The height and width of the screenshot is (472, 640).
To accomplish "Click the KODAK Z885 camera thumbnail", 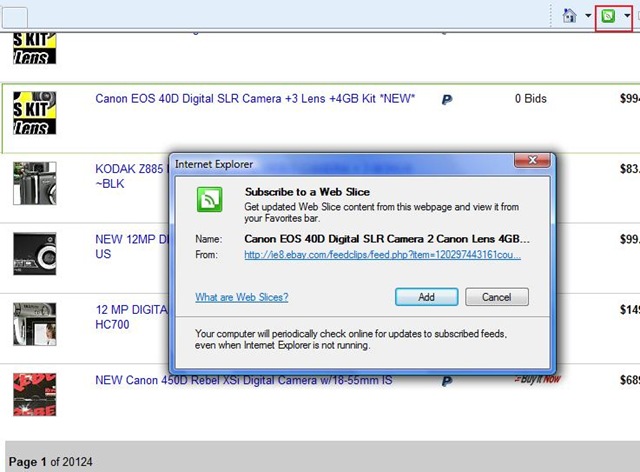I will coord(35,183).
